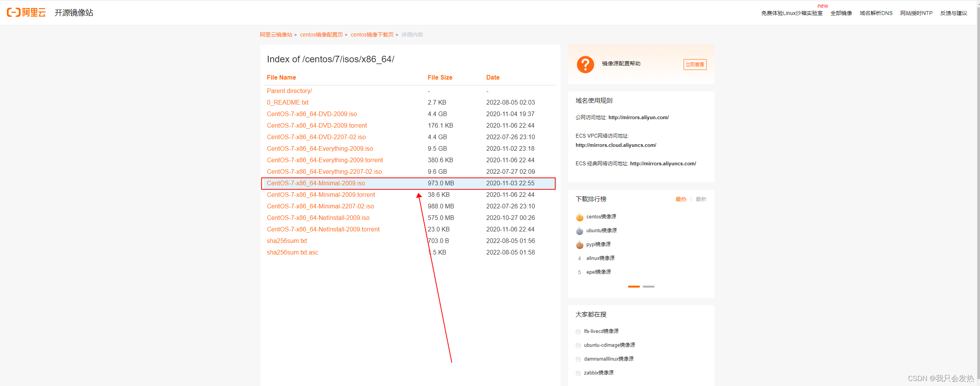Download CentOS-7-x86_64-NetInstall-2009.iso
Viewport: 980px width, 386px height.
tap(318, 218)
